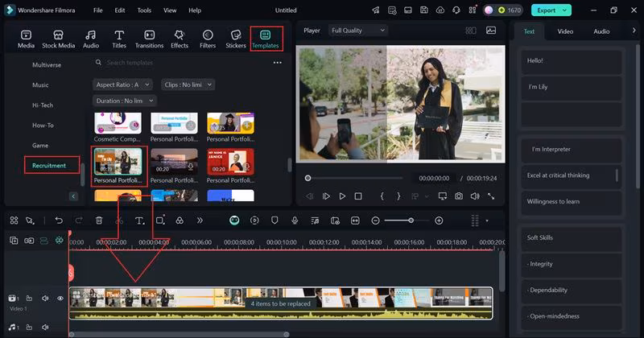Undo the last action
Screen dimensions: 644x338
tap(59, 221)
